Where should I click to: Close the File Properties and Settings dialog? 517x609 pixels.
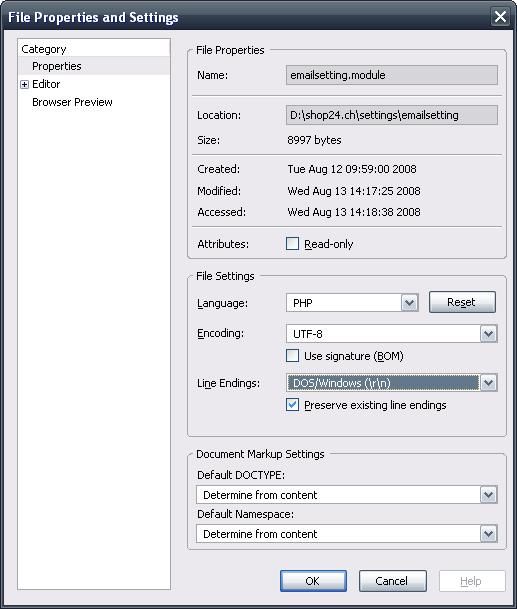500,17
